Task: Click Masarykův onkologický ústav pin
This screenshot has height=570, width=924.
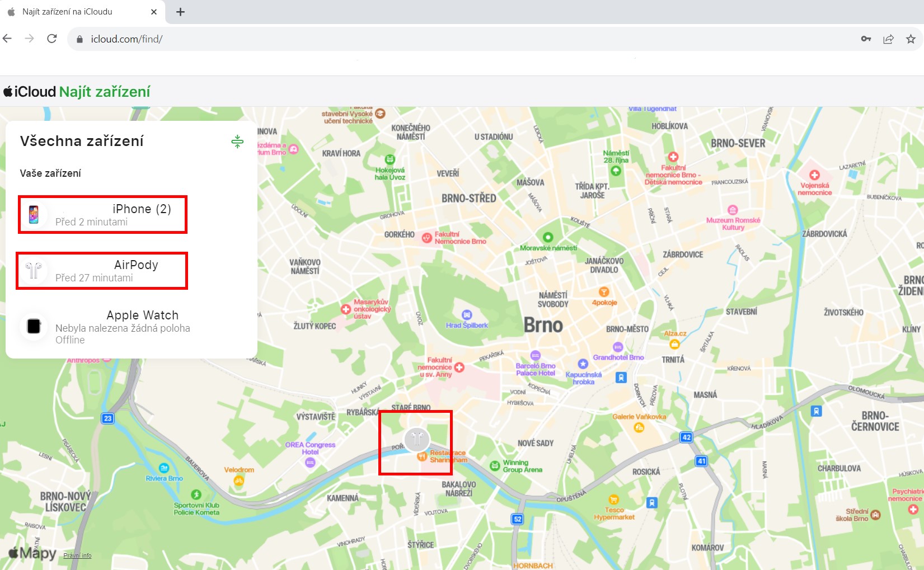Action: (x=346, y=309)
